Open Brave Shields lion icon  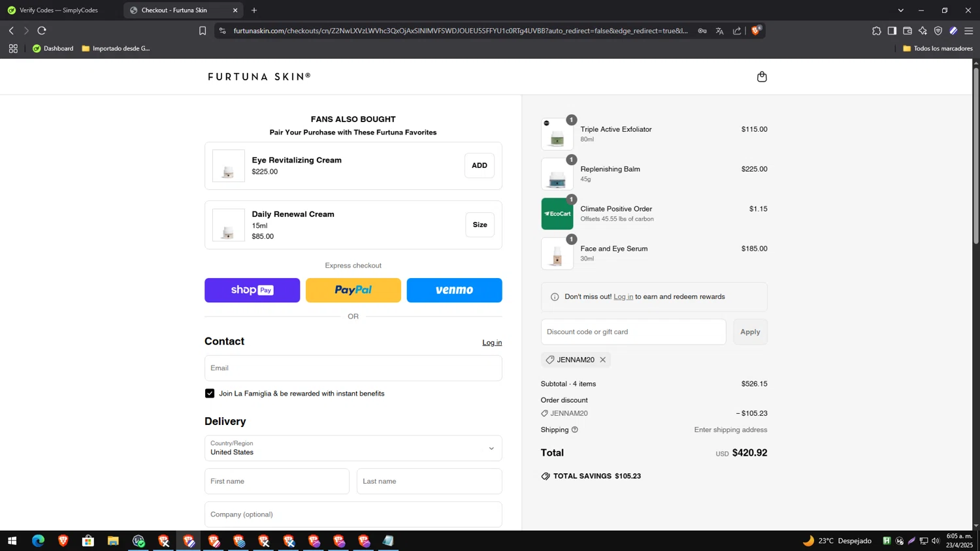pyautogui.click(x=756, y=31)
